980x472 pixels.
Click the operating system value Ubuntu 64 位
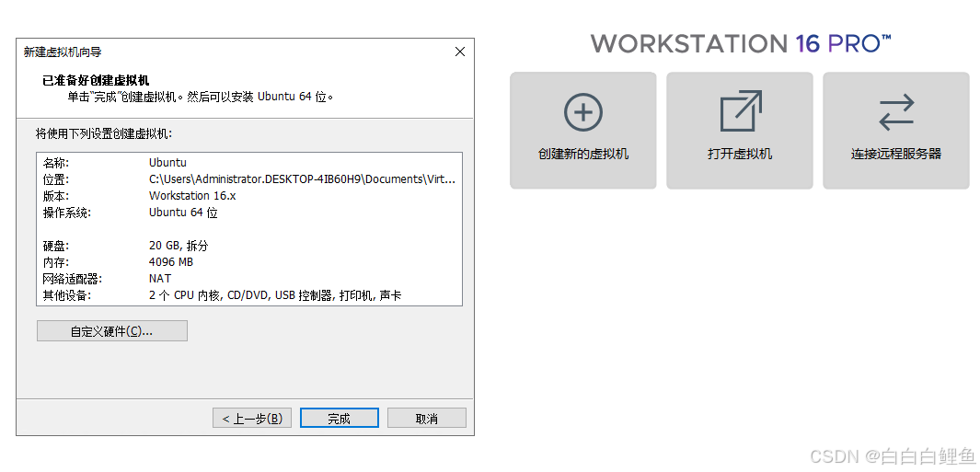click(x=183, y=213)
